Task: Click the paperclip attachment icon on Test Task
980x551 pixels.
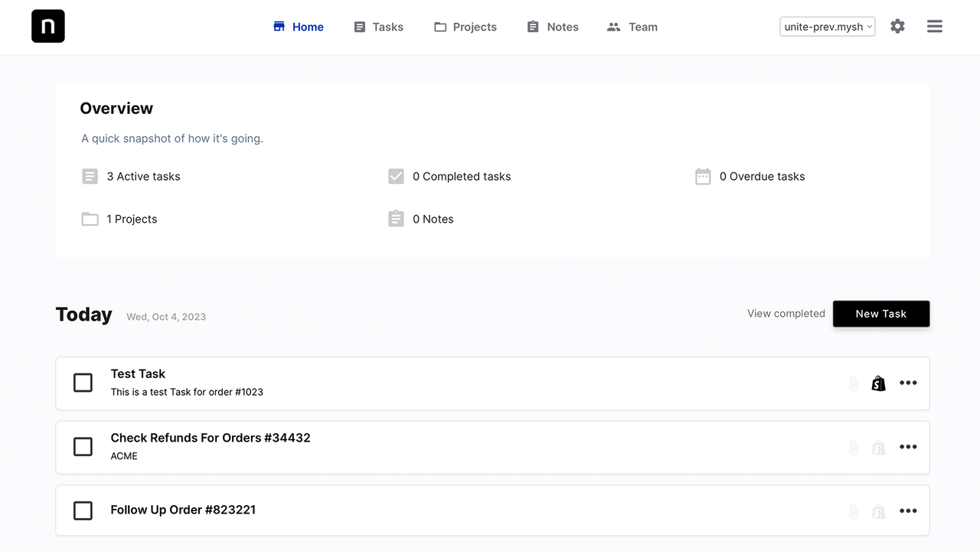Action: pyautogui.click(x=854, y=383)
